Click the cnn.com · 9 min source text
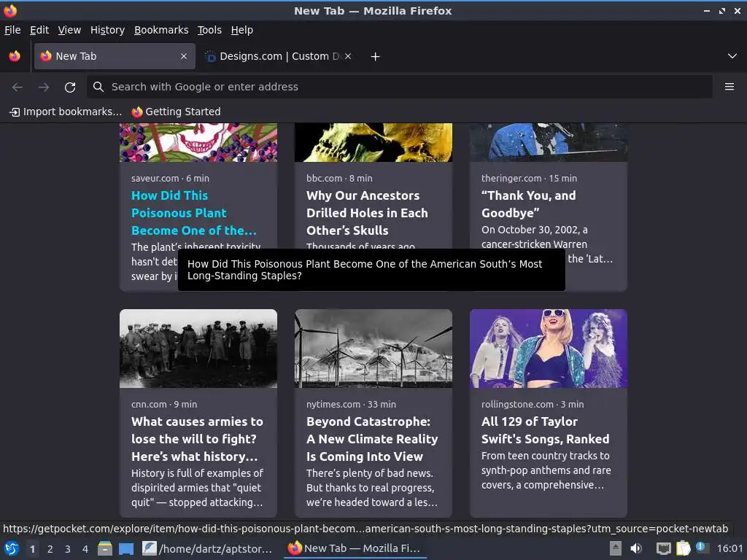The image size is (747, 560). pos(164,404)
